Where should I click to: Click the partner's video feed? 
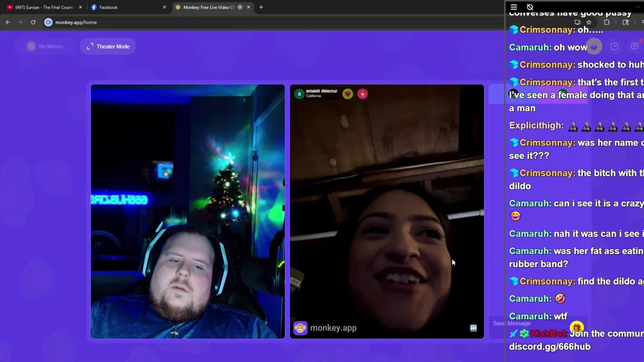(x=387, y=211)
